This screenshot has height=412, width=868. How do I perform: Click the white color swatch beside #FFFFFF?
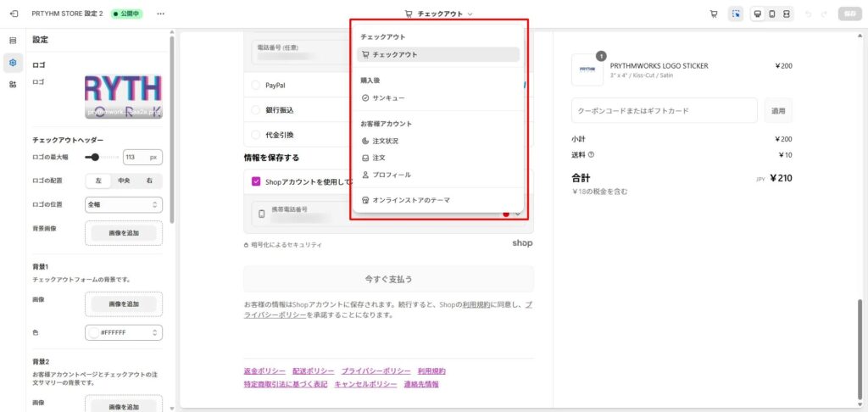pos(93,333)
